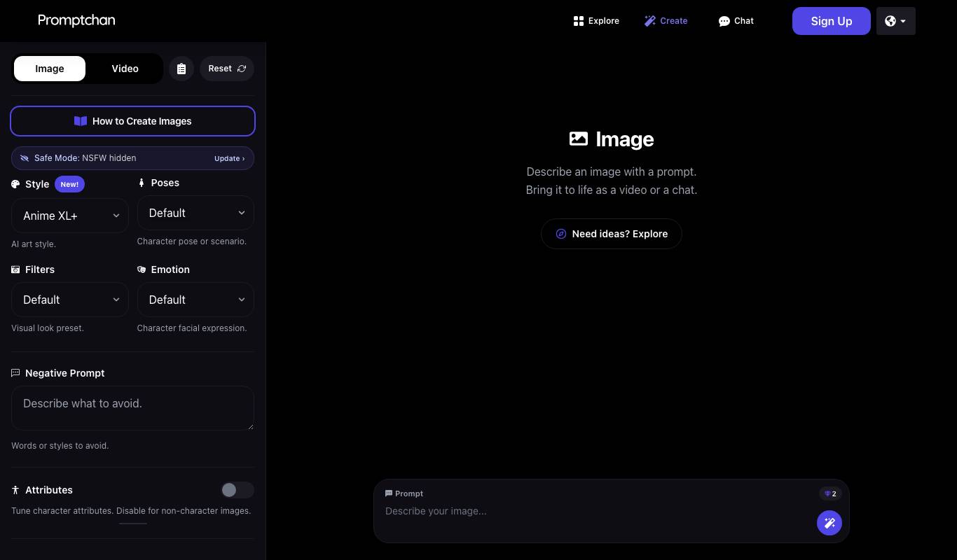Viewport: 957px width, 560px height.
Task: Click the gem credits counter showing 2
Action: click(x=830, y=493)
